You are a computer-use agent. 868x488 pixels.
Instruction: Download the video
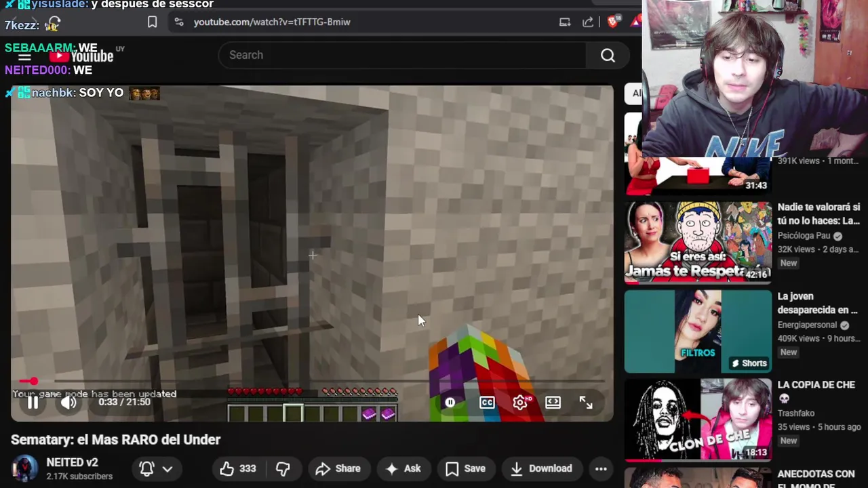tap(541, 468)
